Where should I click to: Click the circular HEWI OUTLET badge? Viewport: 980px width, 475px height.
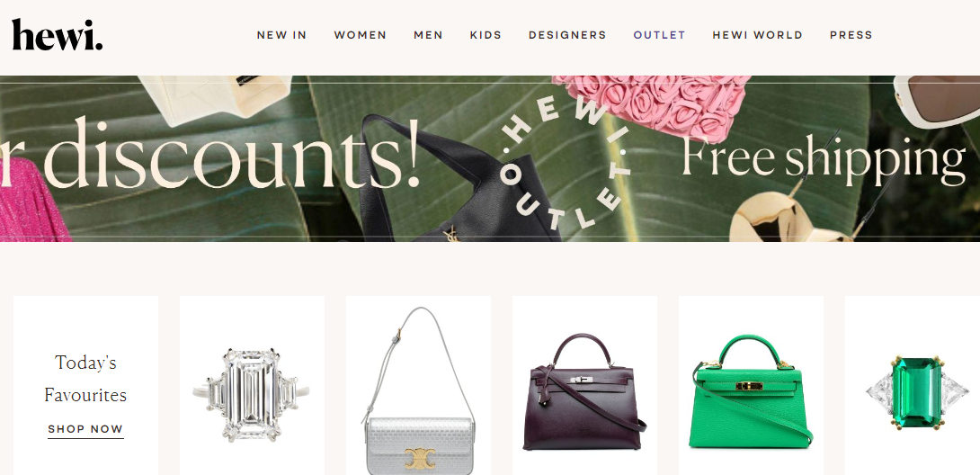(x=566, y=165)
